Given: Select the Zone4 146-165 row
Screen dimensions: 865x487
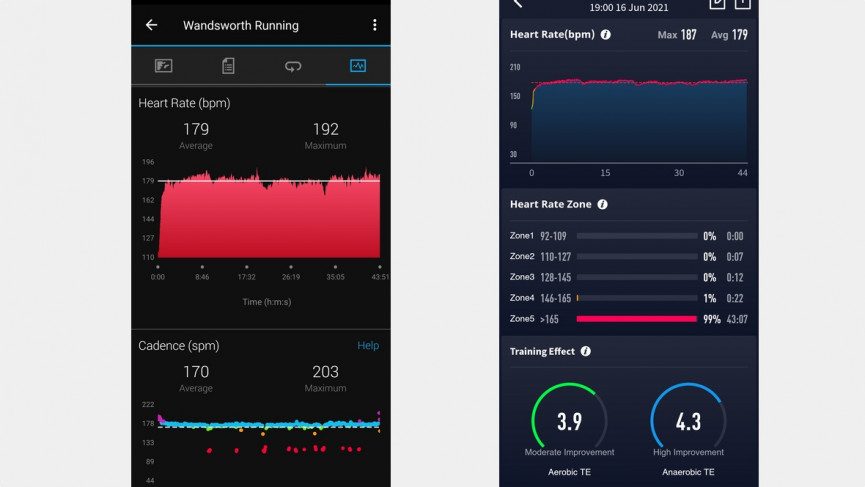Looking at the screenshot, I should [x=628, y=298].
